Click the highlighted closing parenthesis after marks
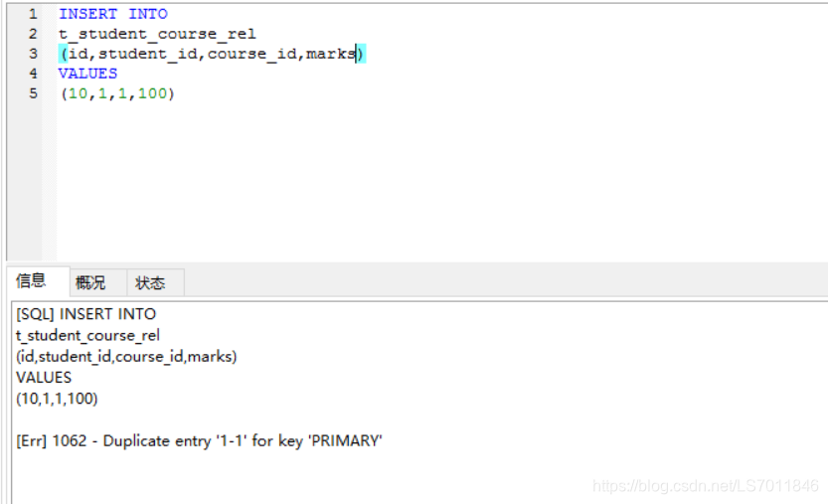Viewport: 828px width, 504px height. [361, 54]
